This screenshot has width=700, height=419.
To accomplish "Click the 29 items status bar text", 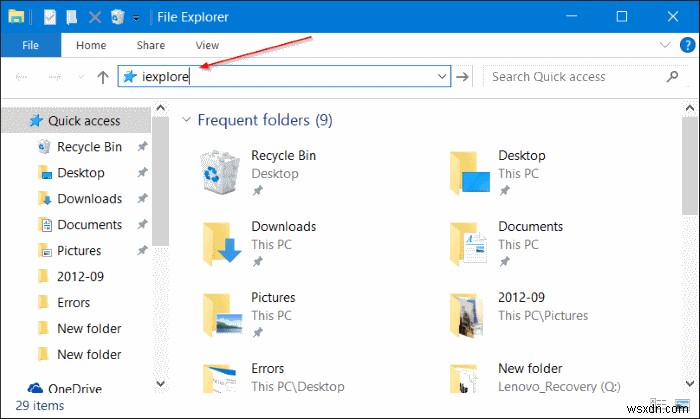I will point(40,406).
